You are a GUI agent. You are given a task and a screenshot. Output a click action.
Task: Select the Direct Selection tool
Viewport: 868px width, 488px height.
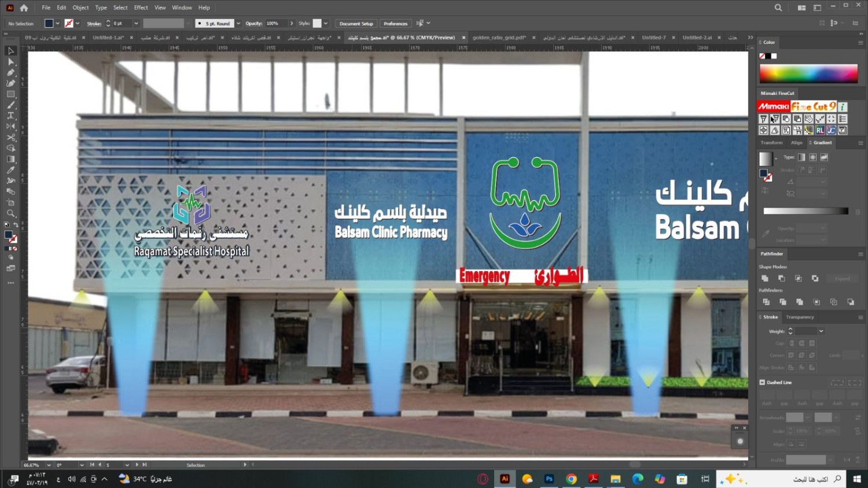(x=10, y=62)
